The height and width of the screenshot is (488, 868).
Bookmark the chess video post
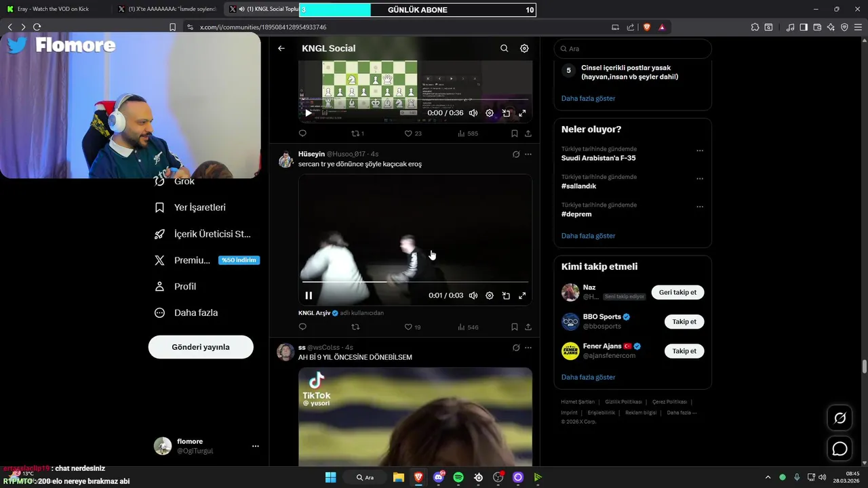click(x=515, y=134)
